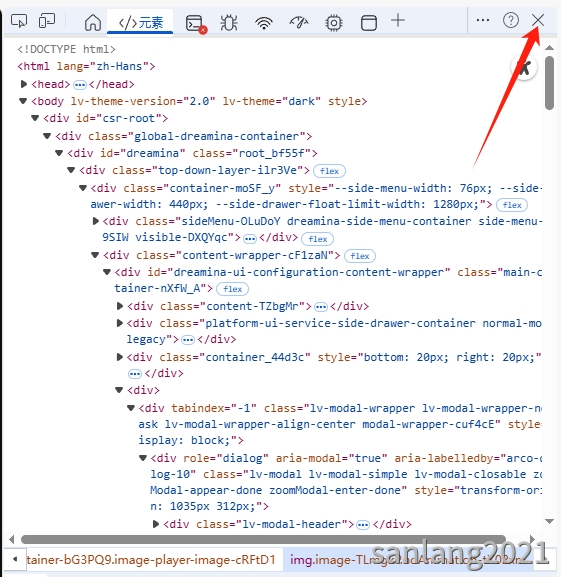The height and width of the screenshot is (577, 561).
Task: Add more tools with plus button
Action: (x=398, y=20)
